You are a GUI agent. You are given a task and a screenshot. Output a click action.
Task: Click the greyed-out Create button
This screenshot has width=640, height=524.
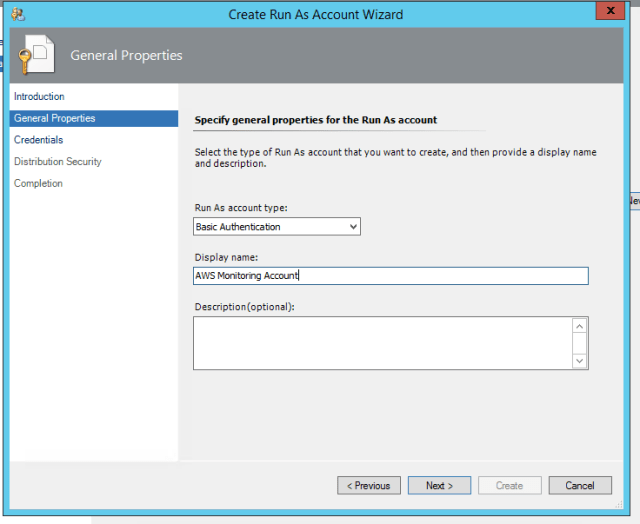509,486
